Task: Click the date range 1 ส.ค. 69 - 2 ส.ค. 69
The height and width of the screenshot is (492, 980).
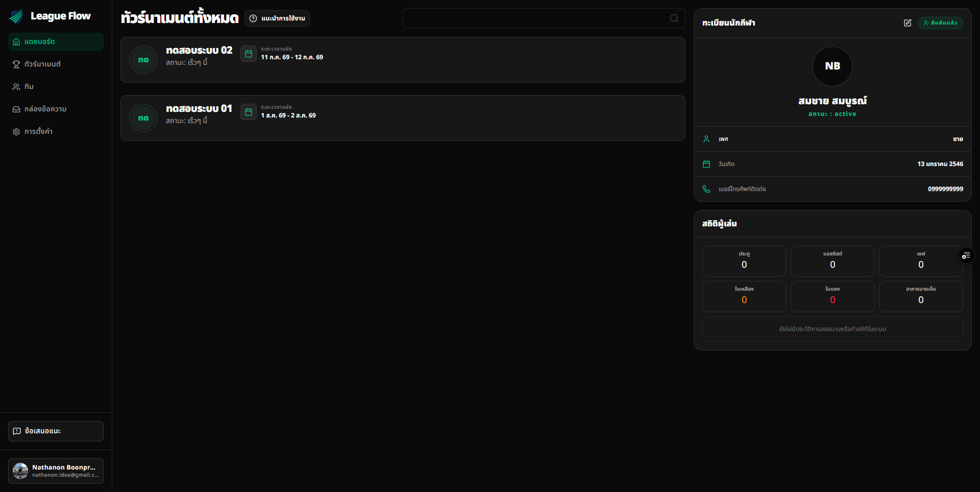Action: coord(288,115)
